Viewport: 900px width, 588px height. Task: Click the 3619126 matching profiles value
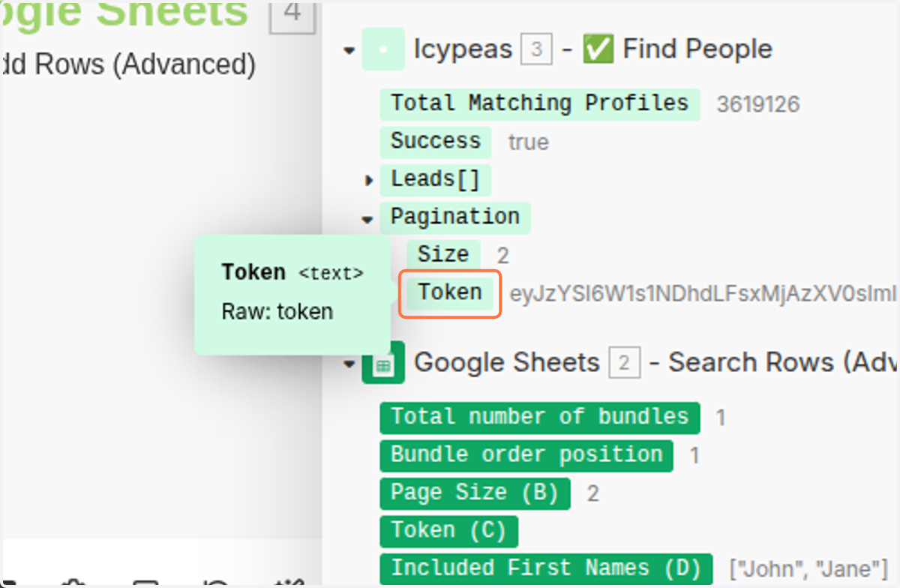click(x=758, y=104)
